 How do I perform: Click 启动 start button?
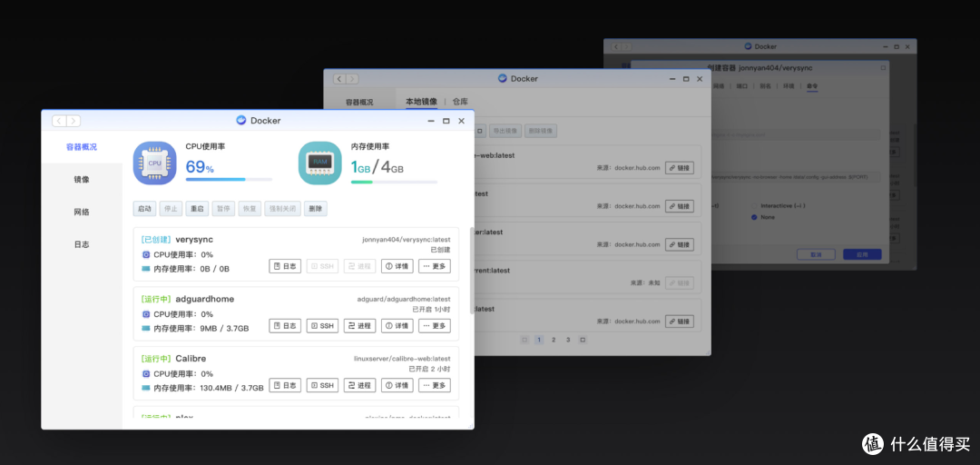click(x=144, y=208)
